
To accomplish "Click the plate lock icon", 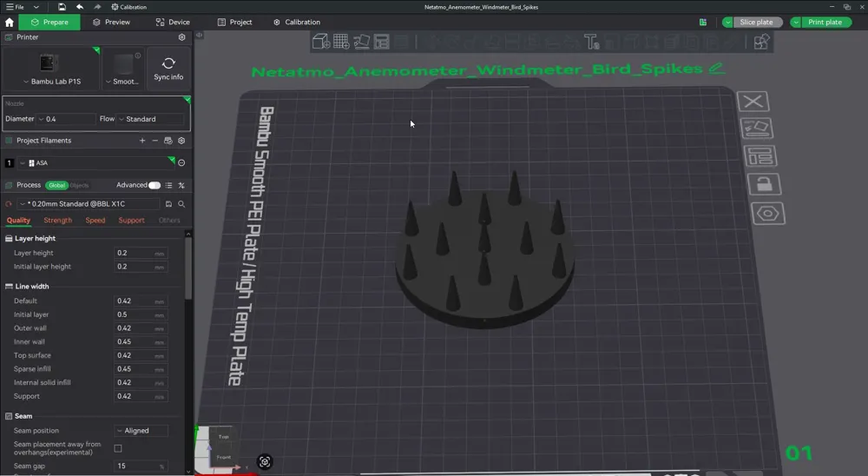I will (764, 184).
